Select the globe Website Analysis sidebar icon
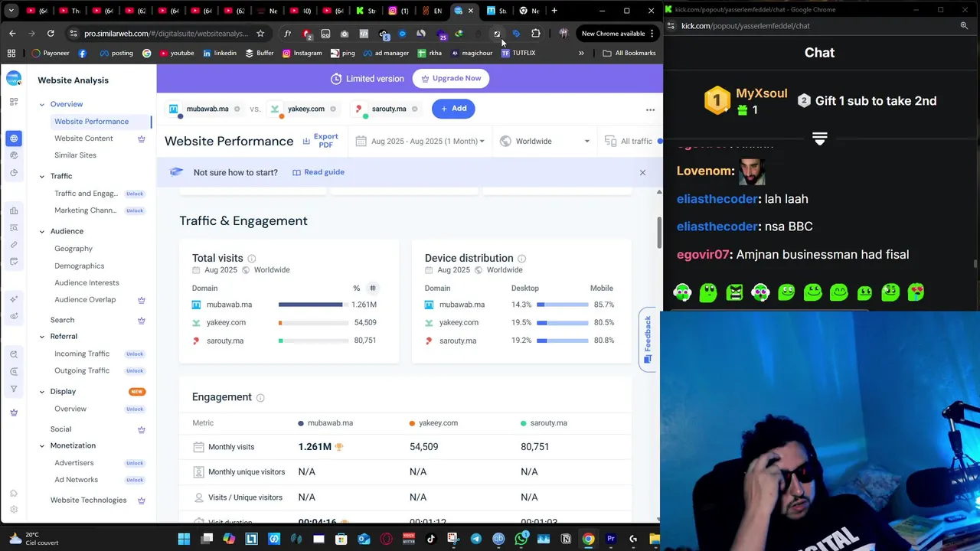Image resolution: width=980 pixels, height=551 pixels. tap(14, 139)
